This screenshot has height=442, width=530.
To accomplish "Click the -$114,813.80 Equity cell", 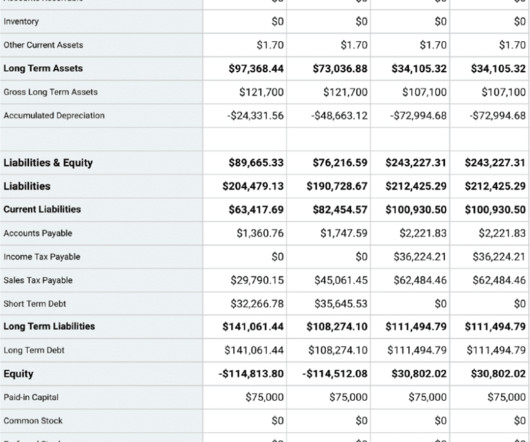I will pyautogui.click(x=251, y=374).
